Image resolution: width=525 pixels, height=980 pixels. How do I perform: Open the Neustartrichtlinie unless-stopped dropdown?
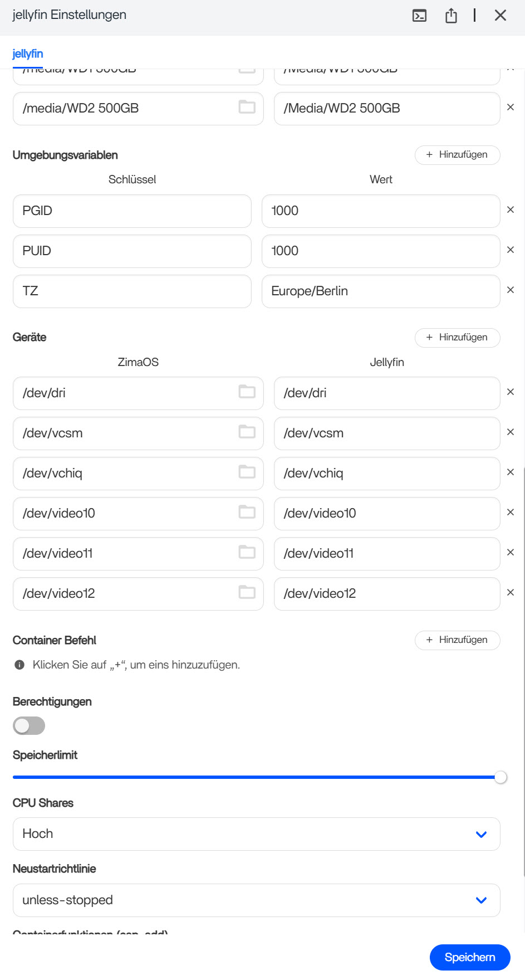(257, 900)
